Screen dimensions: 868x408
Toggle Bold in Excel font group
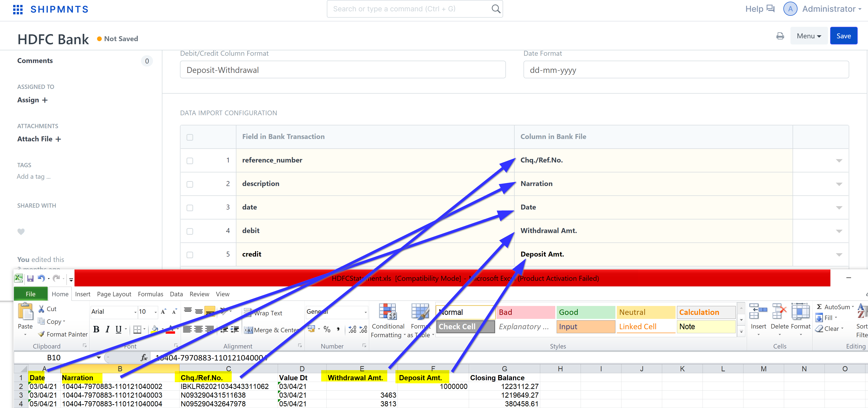pyautogui.click(x=96, y=329)
